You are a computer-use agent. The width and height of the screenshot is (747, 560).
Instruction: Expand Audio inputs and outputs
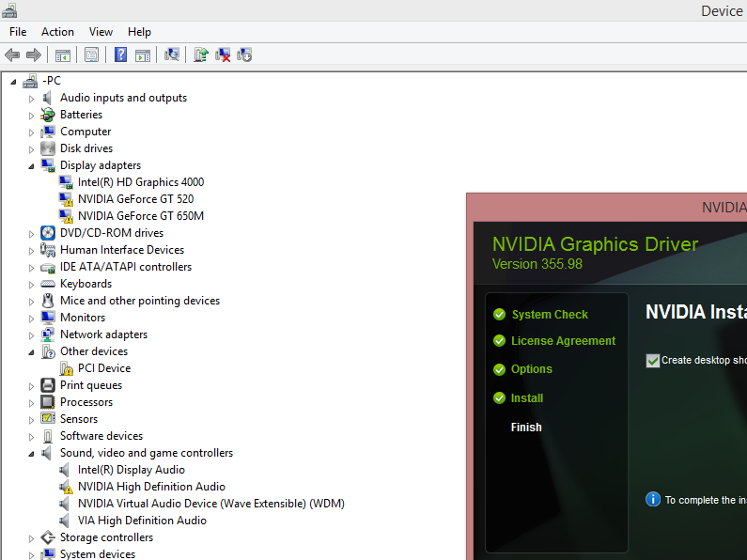(31, 99)
